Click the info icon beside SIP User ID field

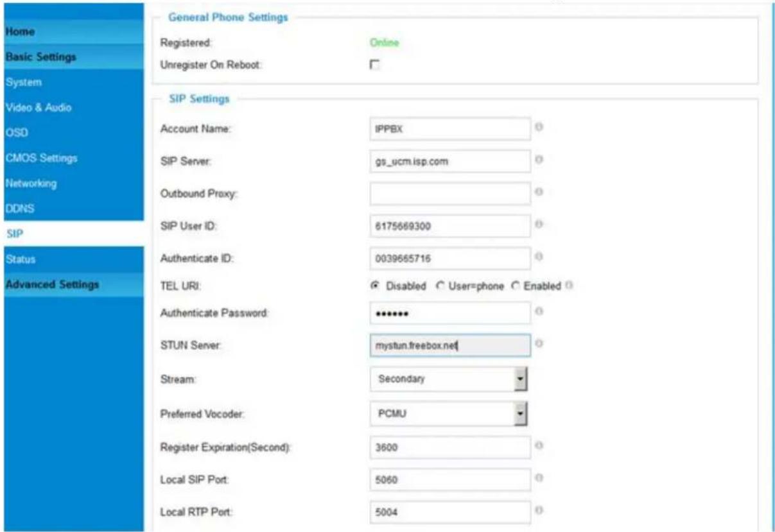[x=540, y=225]
